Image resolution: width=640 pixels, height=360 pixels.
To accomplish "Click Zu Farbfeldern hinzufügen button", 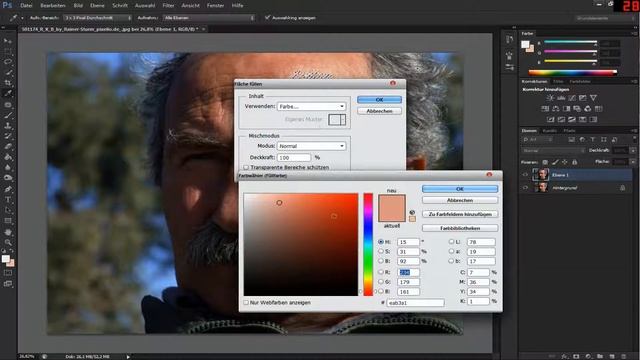I will pyautogui.click(x=460, y=214).
